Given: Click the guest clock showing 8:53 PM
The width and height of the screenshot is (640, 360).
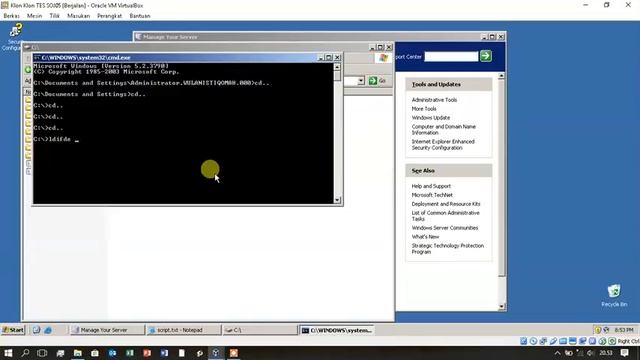Looking at the screenshot, I should point(623,330).
